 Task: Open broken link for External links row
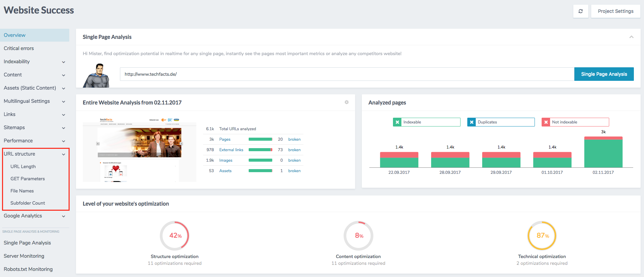pyautogui.click(x=294, y=150)
